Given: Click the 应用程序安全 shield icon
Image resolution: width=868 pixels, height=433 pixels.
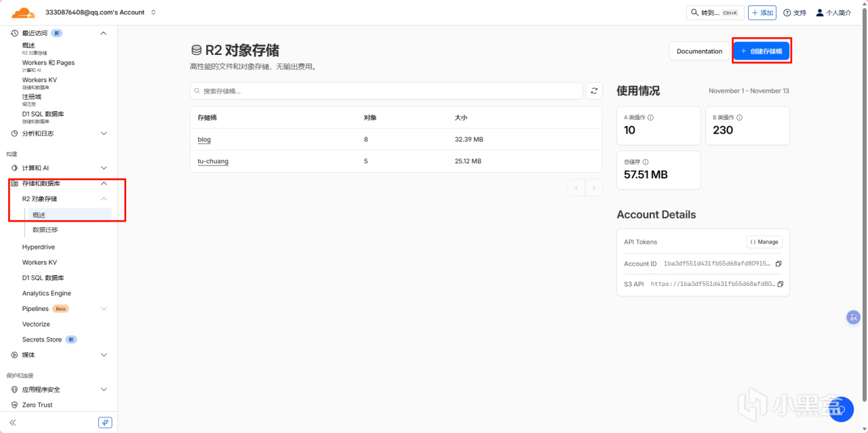Looking at the screenshot, I should point(14,390).
